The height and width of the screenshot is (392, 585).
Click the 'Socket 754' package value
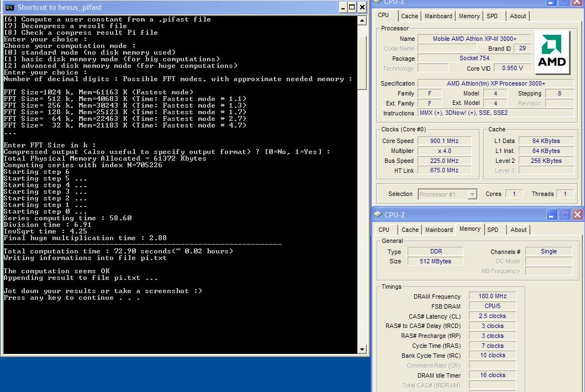click(x=475, y=58)
